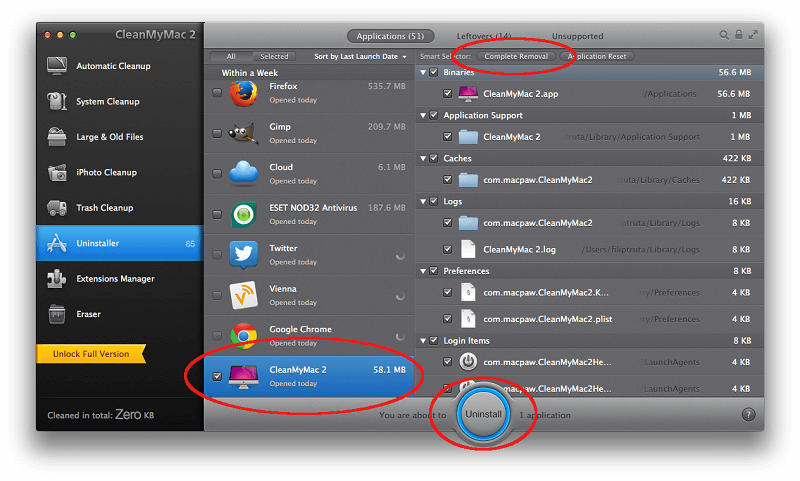Viewport: 800px width, 481px height.
Task: Collapse the Application Support section triangle
Action: tap(423, 115)
